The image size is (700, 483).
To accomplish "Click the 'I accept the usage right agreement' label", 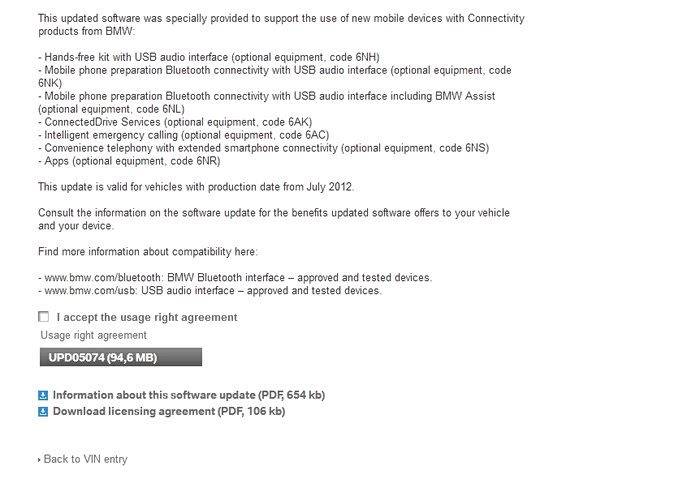I will pyautogui.click(x=147, y=317).
